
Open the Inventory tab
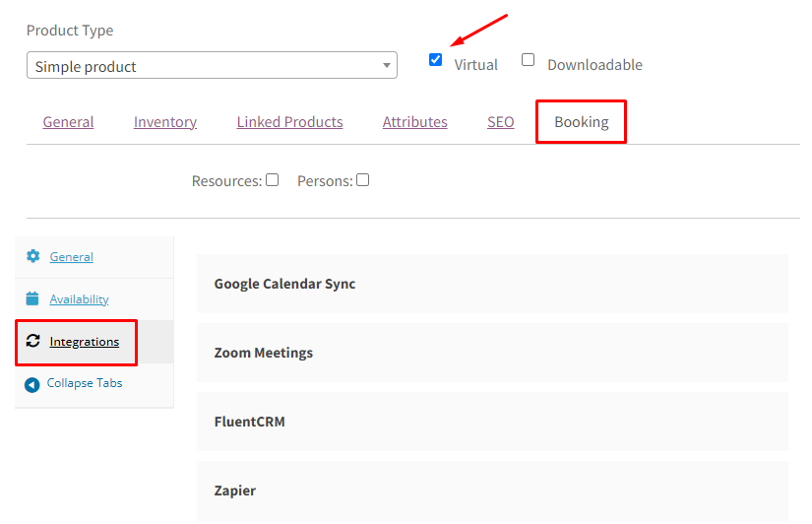click(x=165, y=122)
